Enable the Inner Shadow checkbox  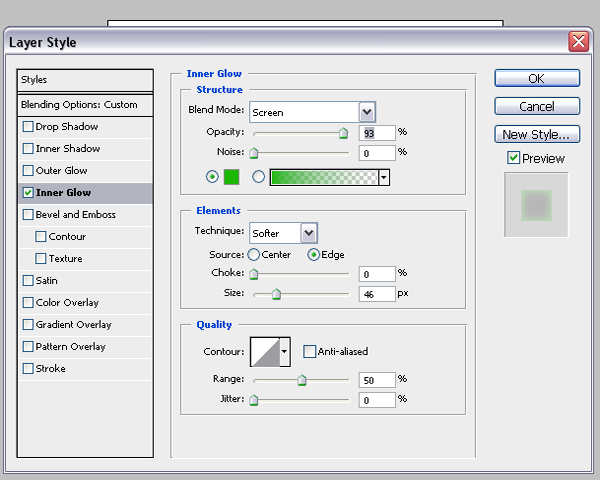28,149
